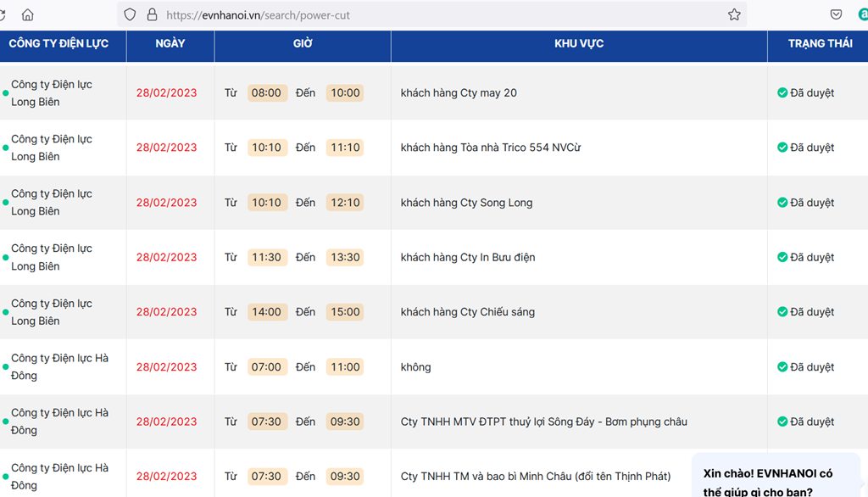Open the browser home page icon

(27, 15)
